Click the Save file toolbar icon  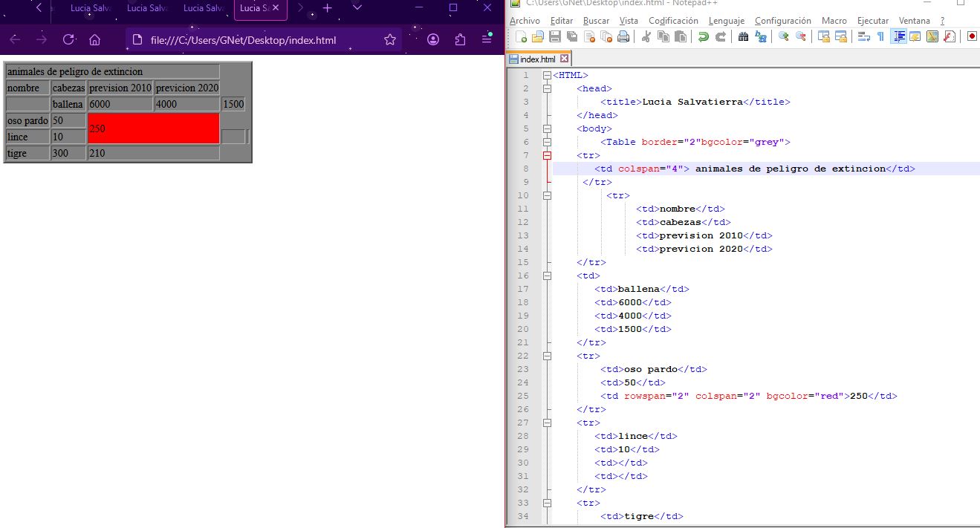tap(554, 36)
